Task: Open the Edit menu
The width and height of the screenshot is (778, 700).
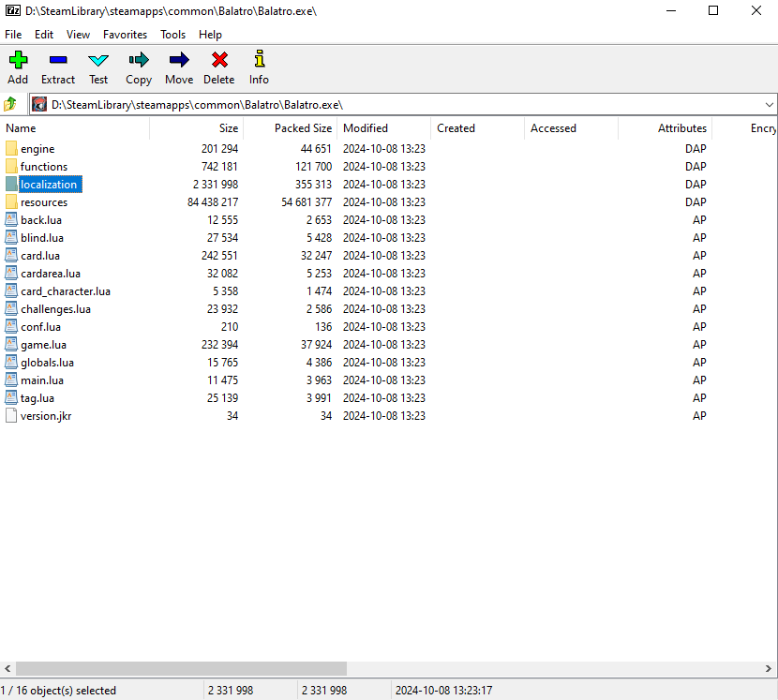Action: pos(44,35)
